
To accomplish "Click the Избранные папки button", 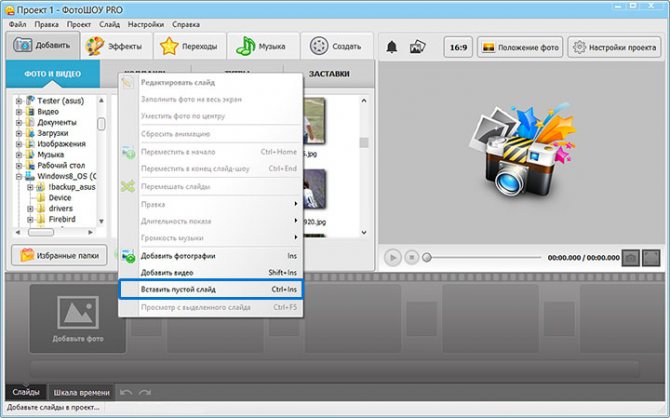I will click(57, 255).
